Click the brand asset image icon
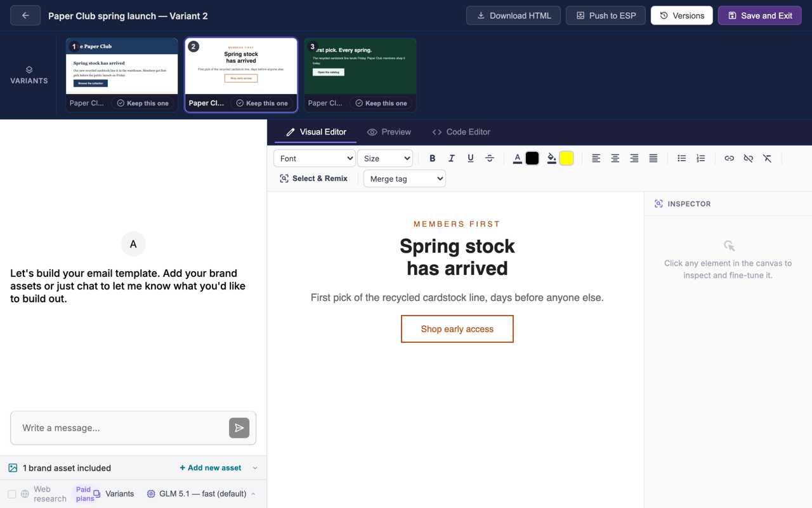812x508 pixels. (x=13, y=468)
